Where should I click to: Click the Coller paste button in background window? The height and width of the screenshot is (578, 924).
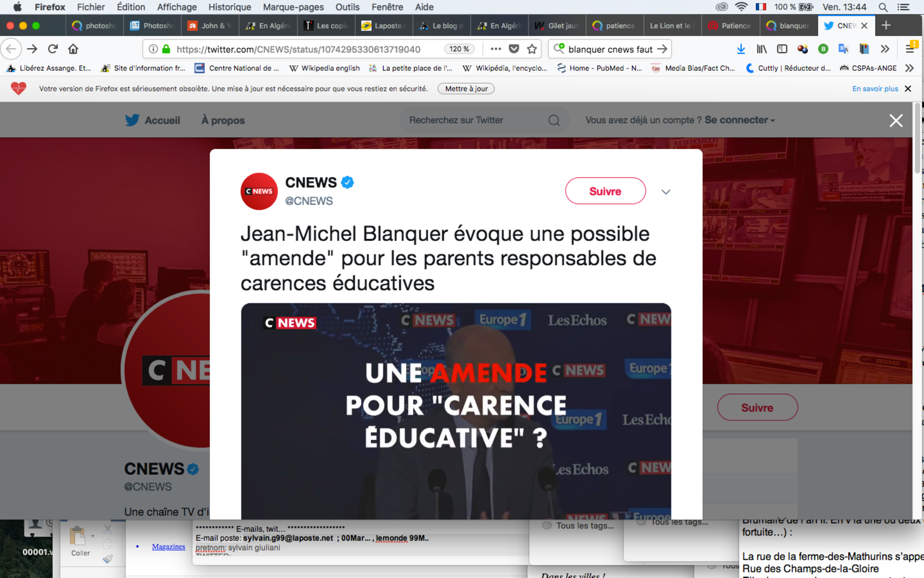coord(80,542)
